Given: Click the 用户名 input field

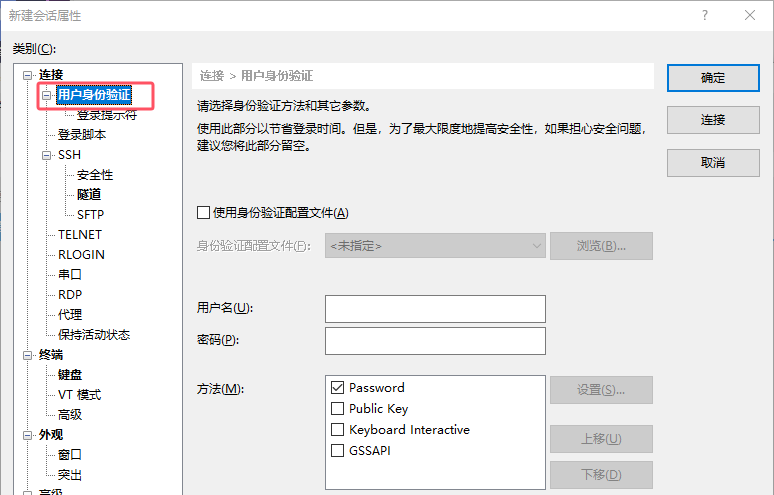Looking at the screenshot, I should 435,309.
